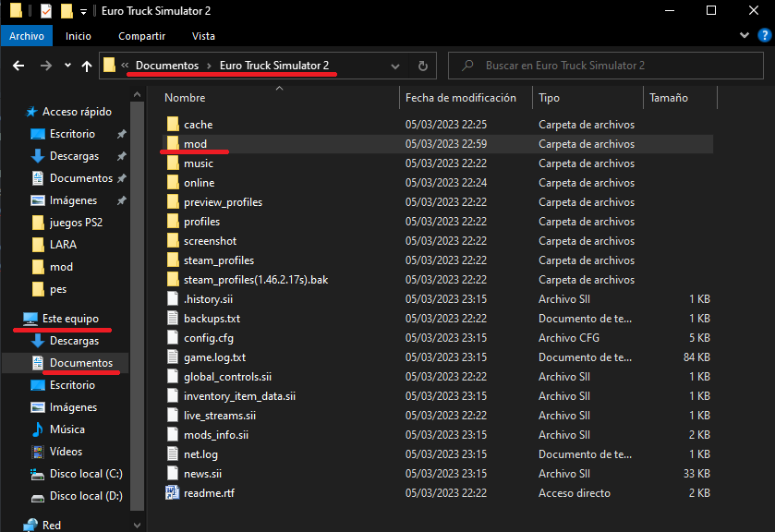Click the readme.rtf file icon
Image resolution: width=775 pixels, height=532 pixels.
[x=172, y=493]
